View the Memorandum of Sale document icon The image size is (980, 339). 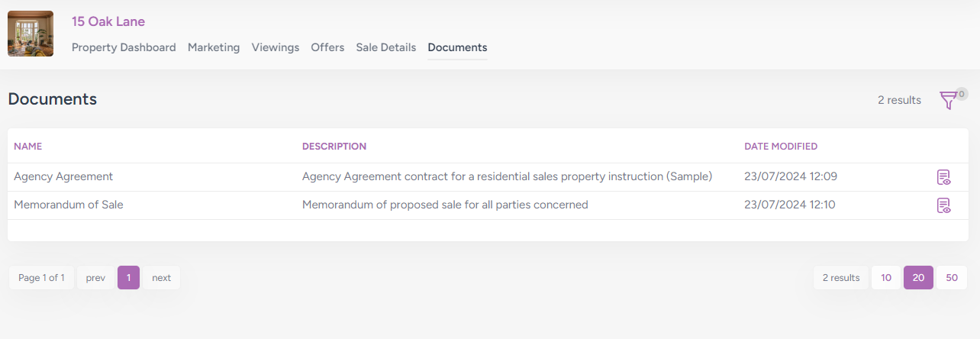point(943,205)
